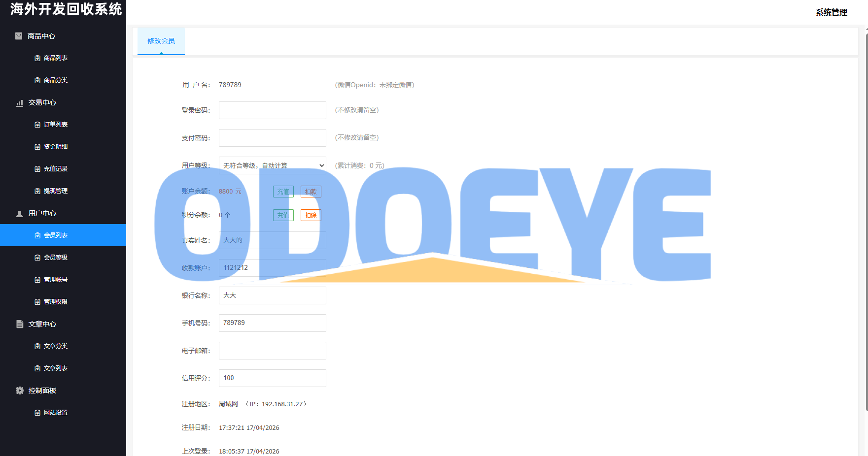Open 充值记录 page
868x456 pixels.
tap(63, 169)
